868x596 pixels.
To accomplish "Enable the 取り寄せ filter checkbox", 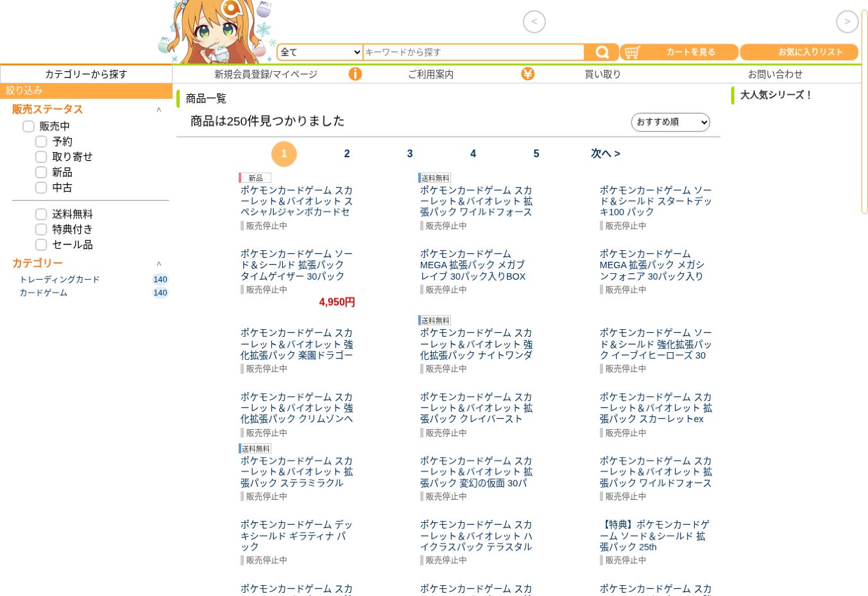I will 41,157.
